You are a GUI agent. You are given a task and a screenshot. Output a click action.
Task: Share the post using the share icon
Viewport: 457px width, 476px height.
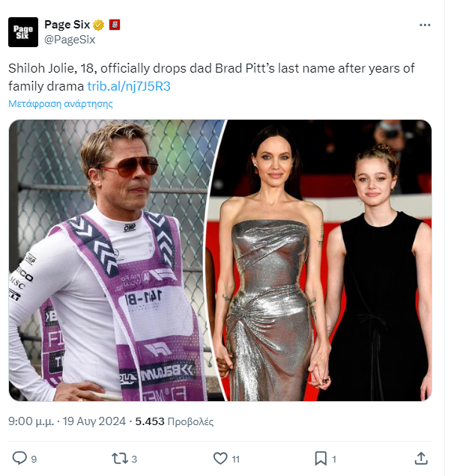[x=421, y=457]
